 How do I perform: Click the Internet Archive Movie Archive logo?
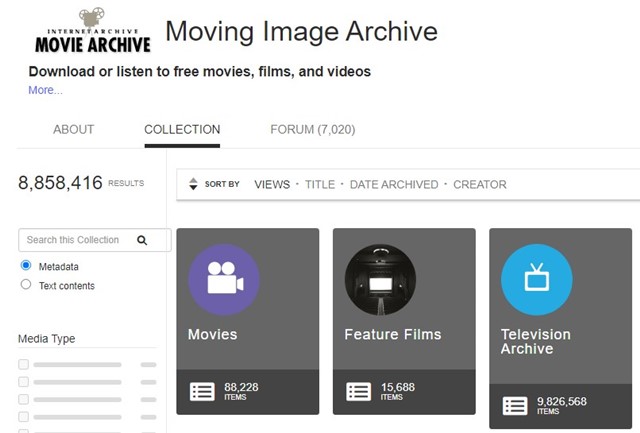[92, 33]
